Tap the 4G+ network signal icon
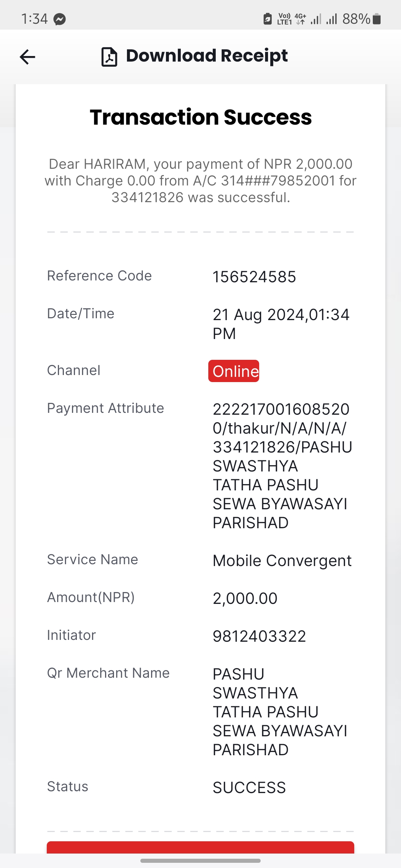This screenshot has width=401, height=868. (300, 19)
